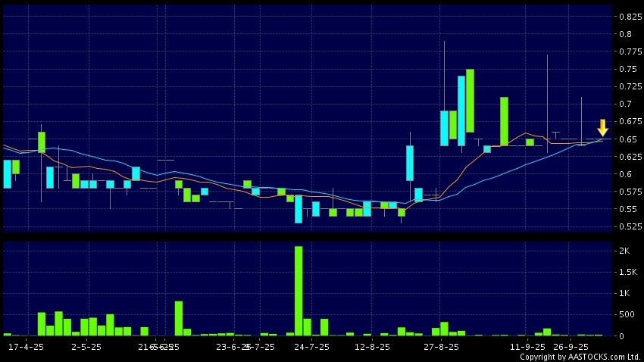Image resolution: width=644 pixels, height=362 pixels.
Task: Select the 0.8 price axis label
Action: (x=626, y=34)
